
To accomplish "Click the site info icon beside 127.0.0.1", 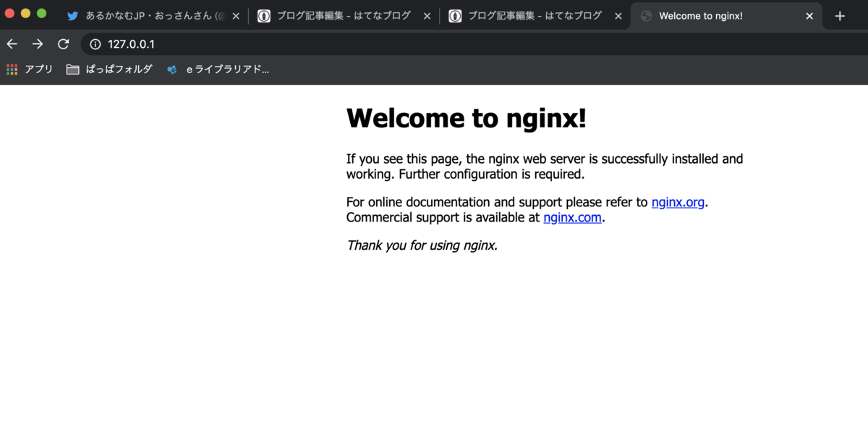I will 95,44.
